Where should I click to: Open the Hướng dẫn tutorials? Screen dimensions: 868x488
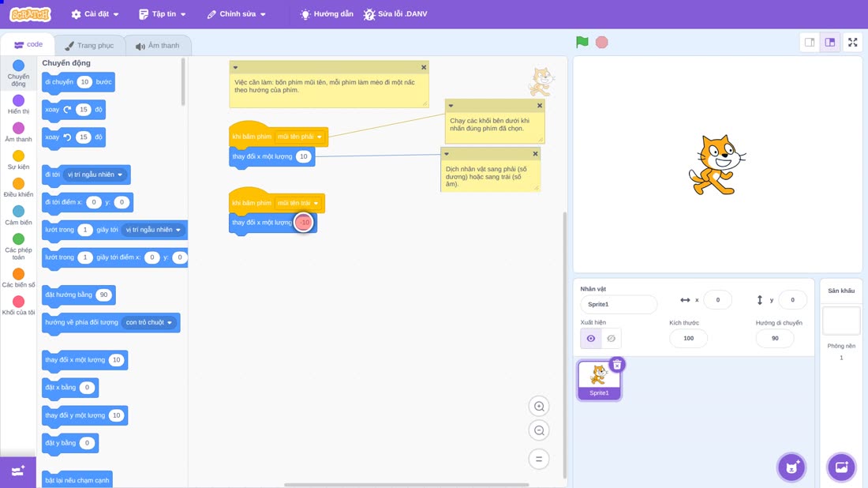pyautogui.click(x=327, y=14)
